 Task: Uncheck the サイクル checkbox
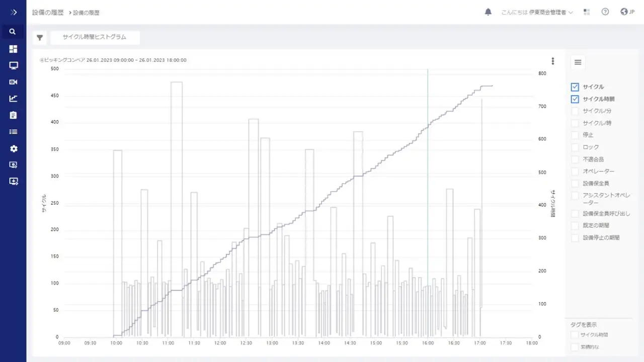click(575, 87)
